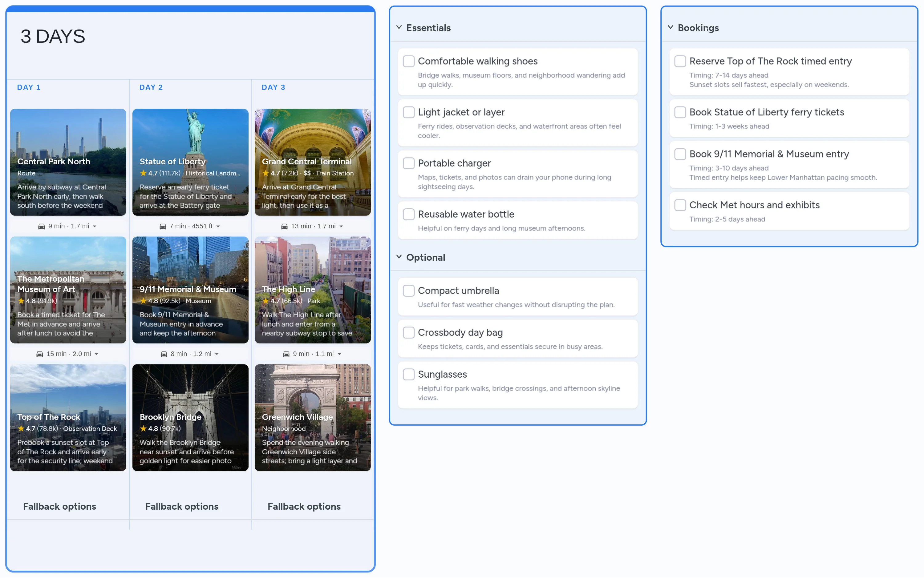Select the DAY 3 column header
Viewport: 924px width, 578px height.
[273, 87]
